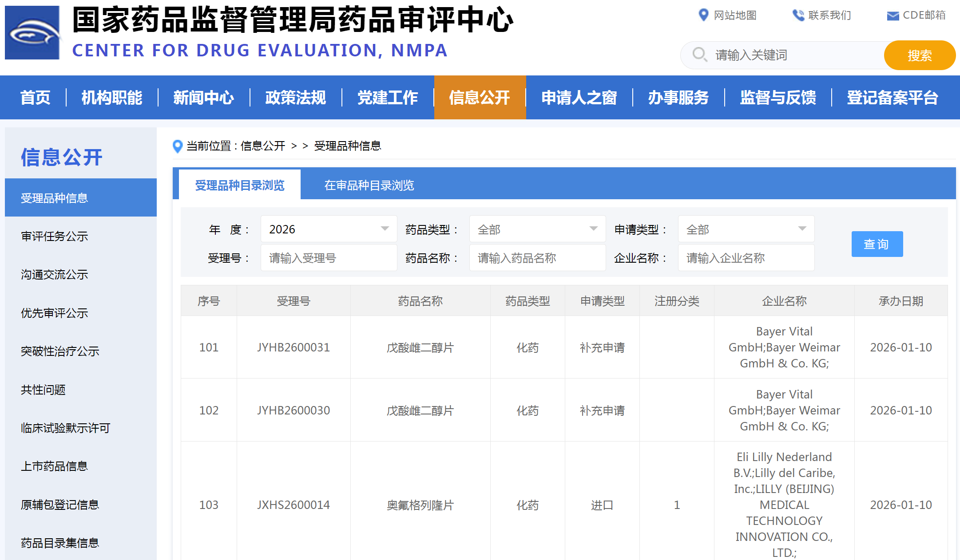Select the 受理品种目录浏览 tab
Screen dimensions: 960x560
coord(239,185)
